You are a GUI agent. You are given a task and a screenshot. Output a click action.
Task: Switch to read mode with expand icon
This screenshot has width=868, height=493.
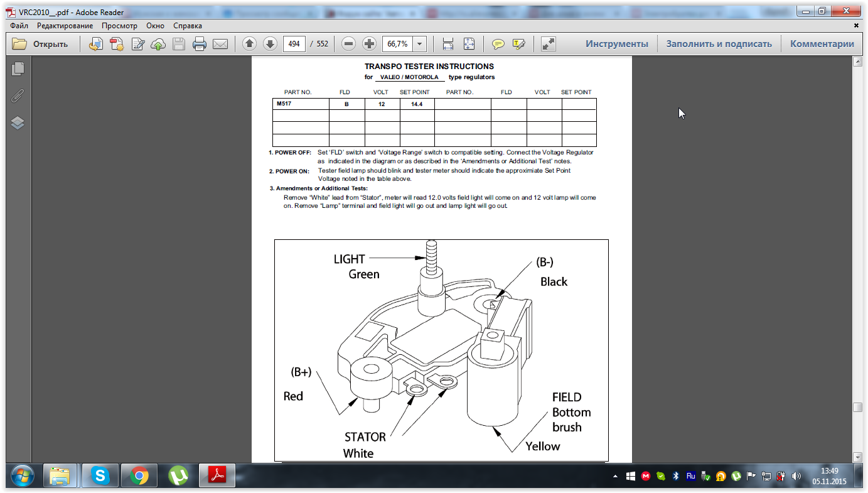click(x=549, y=44)
